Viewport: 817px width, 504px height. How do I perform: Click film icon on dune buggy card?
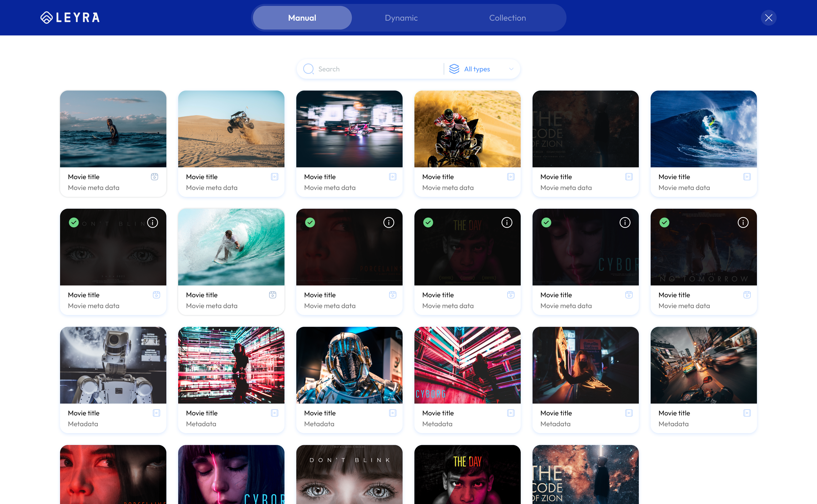pos(275,177)
